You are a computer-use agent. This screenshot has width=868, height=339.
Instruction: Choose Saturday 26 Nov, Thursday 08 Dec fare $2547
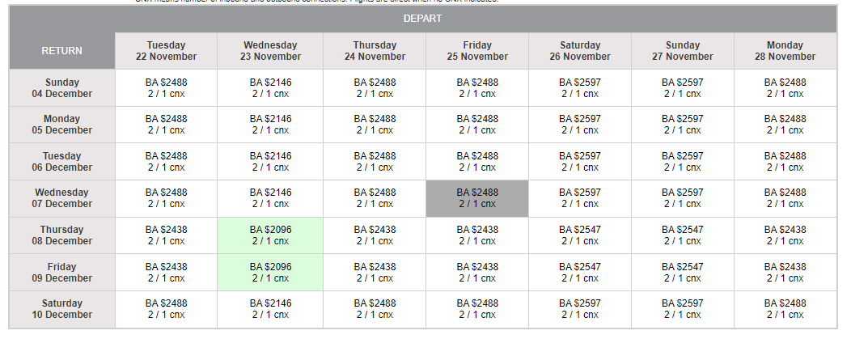point(580,235)
